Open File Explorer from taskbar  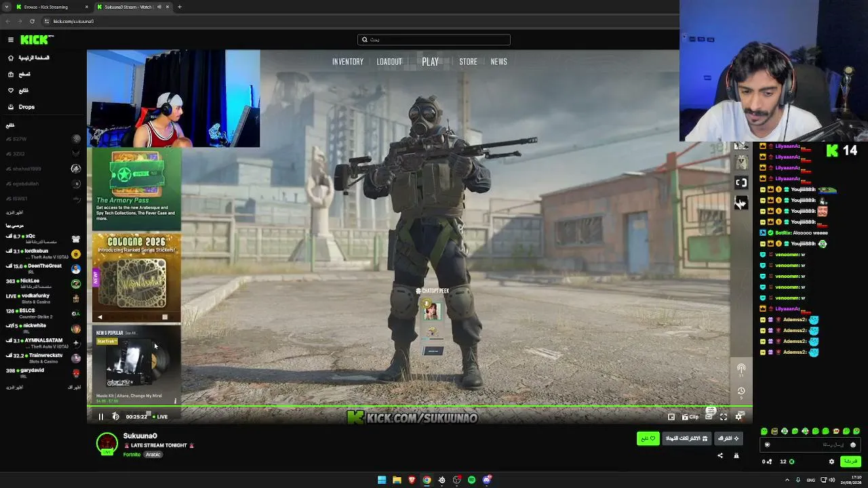(x=397, y=480)
